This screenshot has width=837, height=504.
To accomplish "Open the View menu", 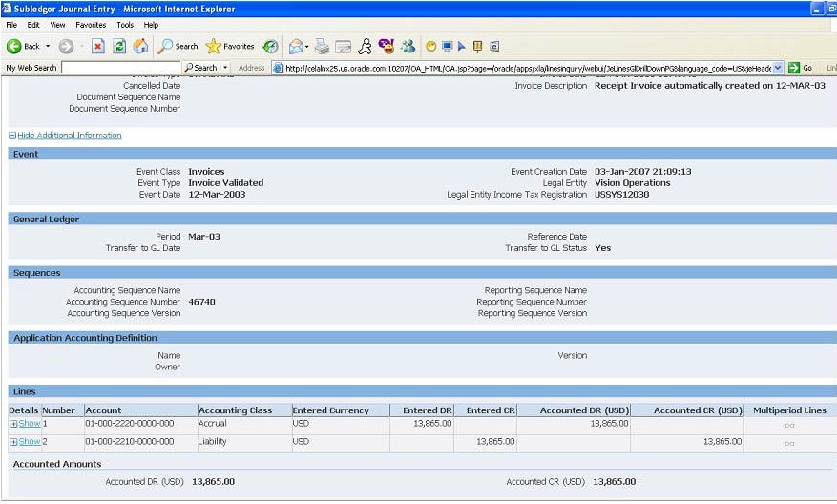I will 57,25.
